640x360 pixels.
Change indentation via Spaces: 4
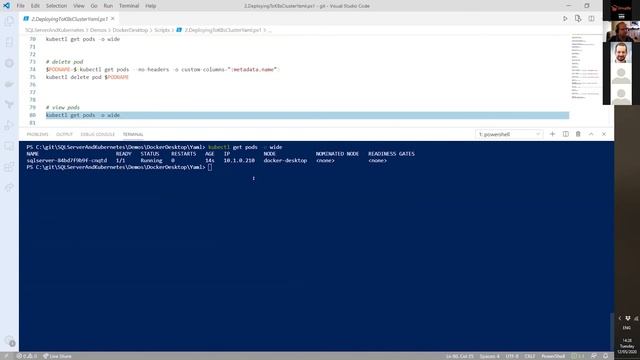coord(489,356)
